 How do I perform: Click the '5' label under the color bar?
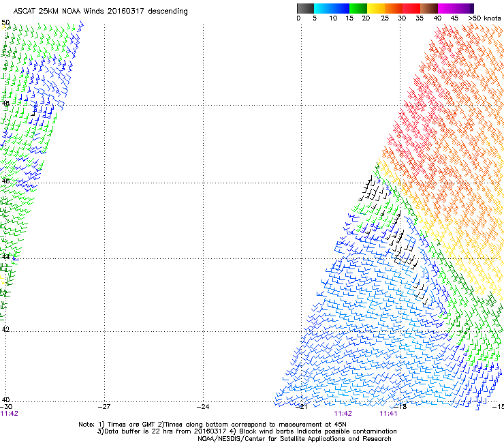point(315,18)
